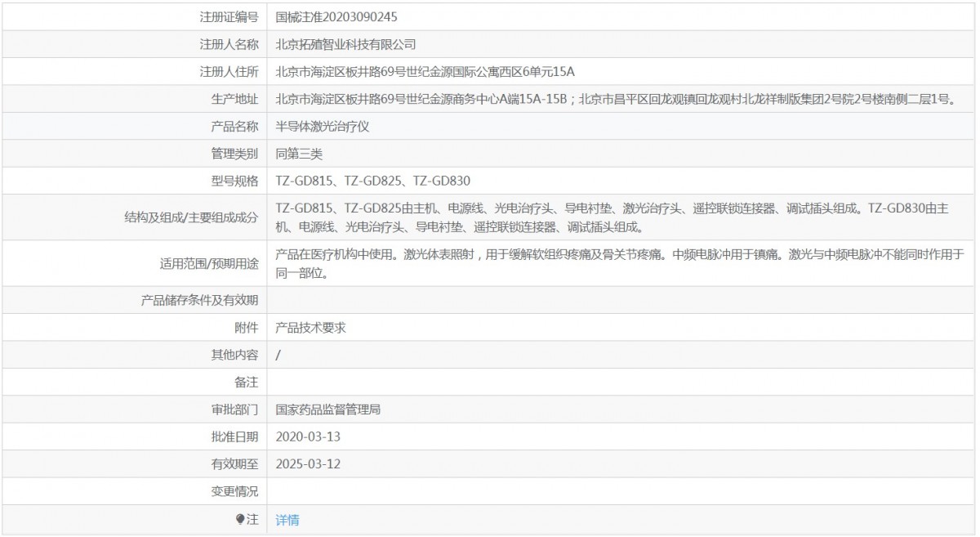The height and width of the screenshot is (537, 980).
Task: Click the 产品名称 label
Action: (234, 126)
